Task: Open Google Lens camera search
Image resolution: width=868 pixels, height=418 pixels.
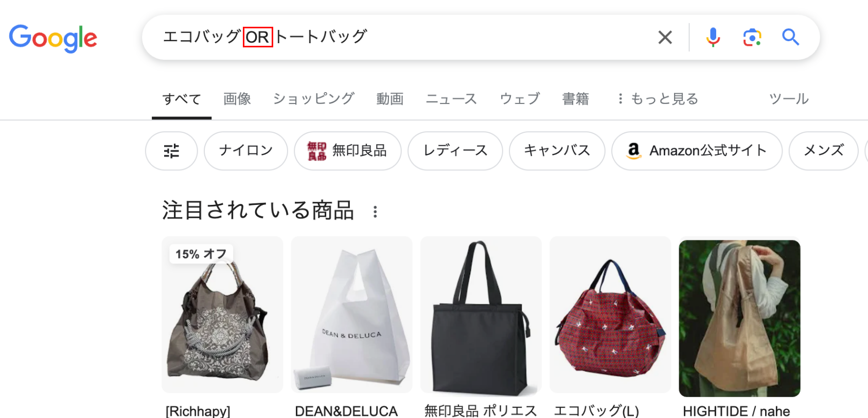Action: (752, 37)
